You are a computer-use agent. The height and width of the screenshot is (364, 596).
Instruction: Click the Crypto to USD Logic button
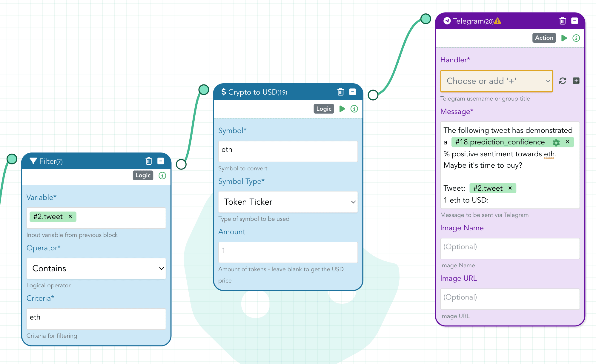tap(324, 108)
